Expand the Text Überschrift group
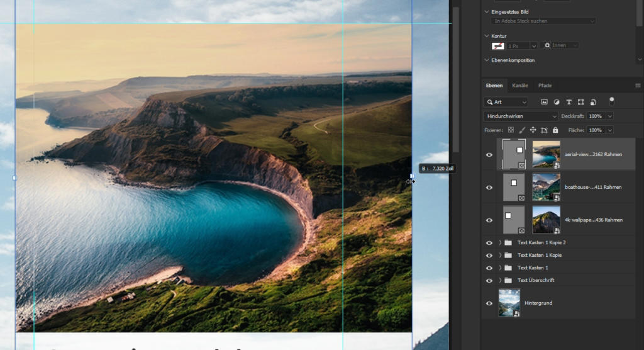644x350 pixels. tap(500, 281)
